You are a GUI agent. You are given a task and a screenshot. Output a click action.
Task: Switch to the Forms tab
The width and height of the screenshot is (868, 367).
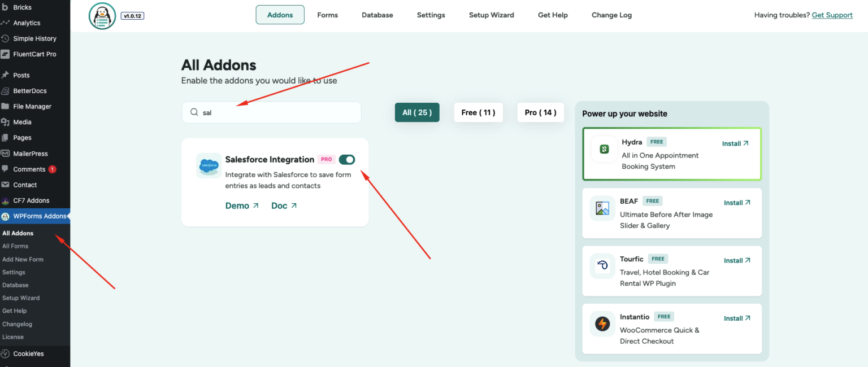click(328, 15)
